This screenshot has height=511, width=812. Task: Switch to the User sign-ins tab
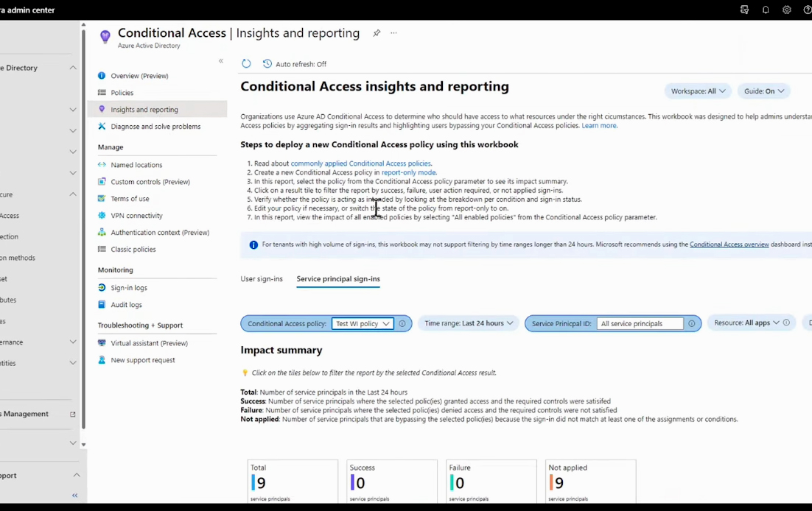262,279
